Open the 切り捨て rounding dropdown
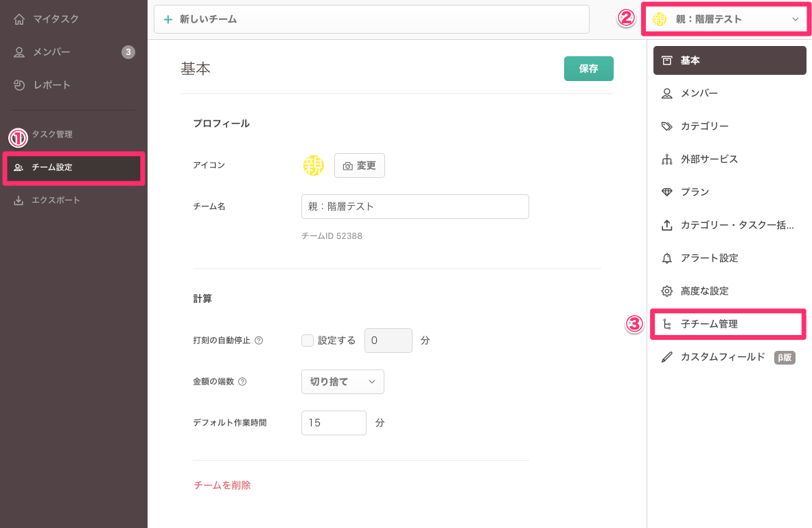812x528 pixels. click(343, 382)
